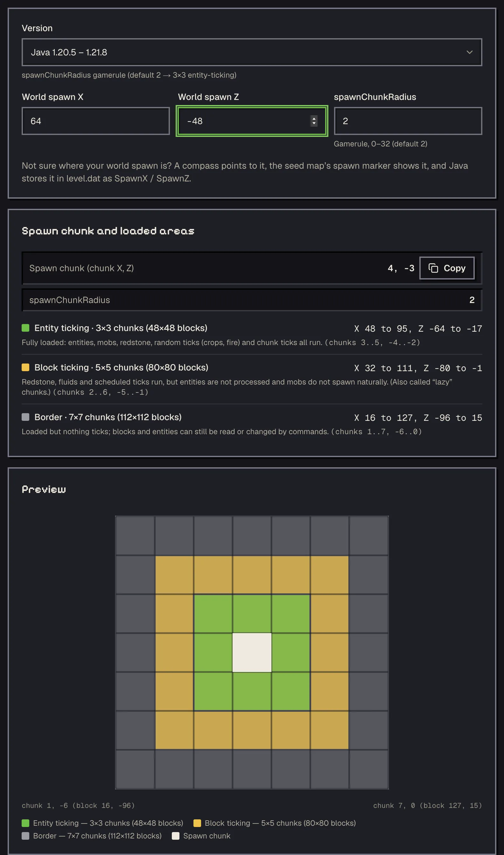Screen dimensions: 504x855
Task: Open the Version dropdown showing Java 1.20.5 – 1.21.8
Action: (252, 52)
